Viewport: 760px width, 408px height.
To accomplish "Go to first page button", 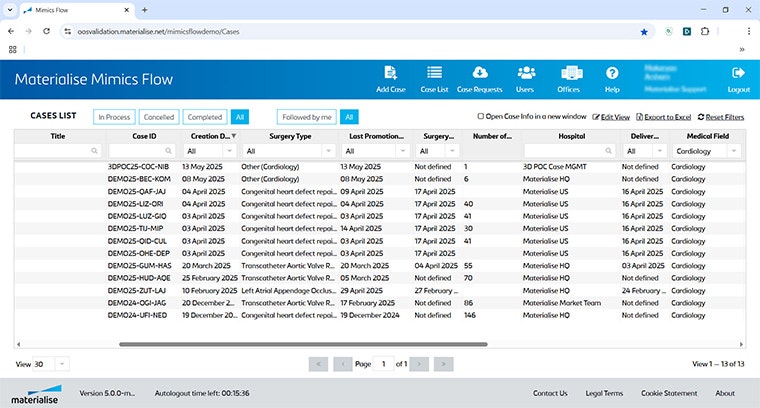I will [318, 364].
